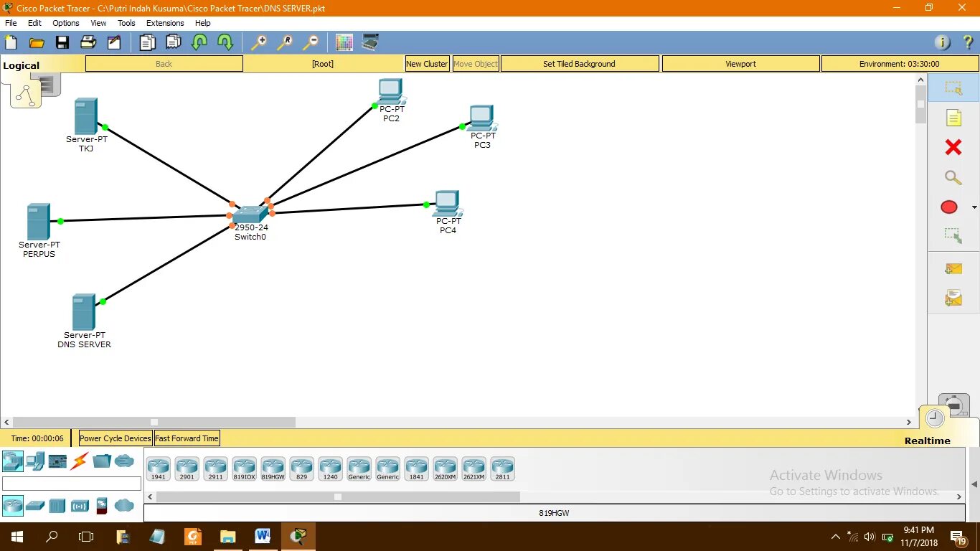Select the WAN Emulation cloud subcategory

pos(124,506)
